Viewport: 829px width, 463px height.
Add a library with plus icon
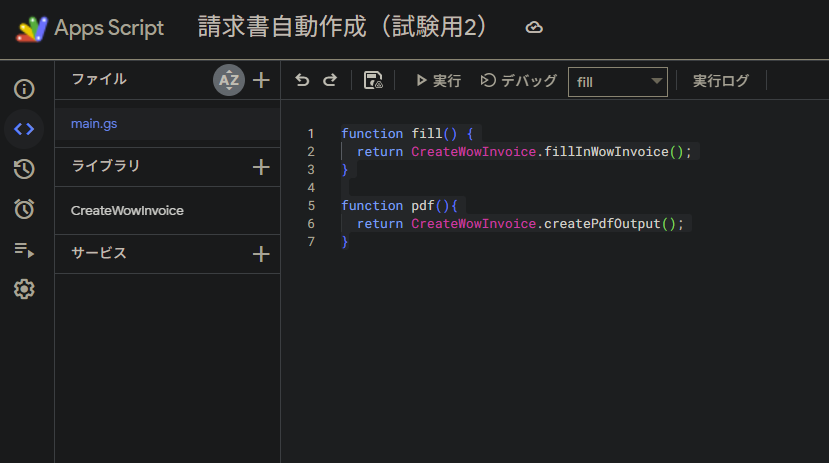(x=261, y=167)
